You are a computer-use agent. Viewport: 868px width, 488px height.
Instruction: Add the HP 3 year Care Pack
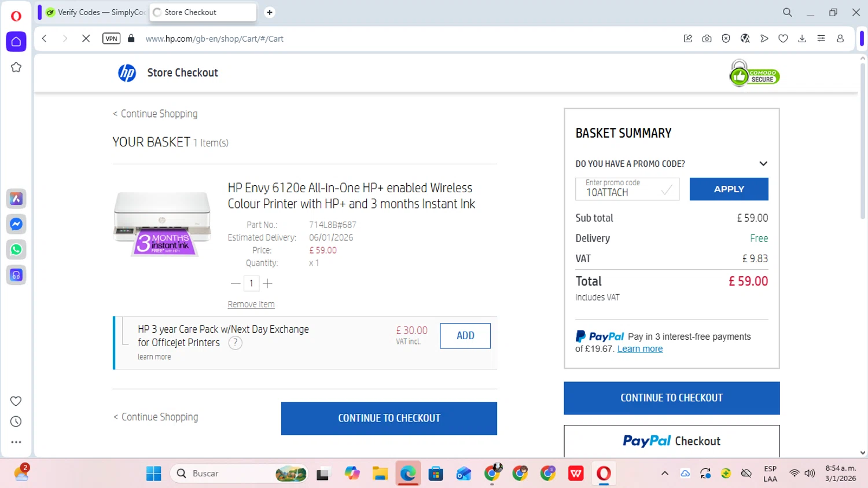465,336
